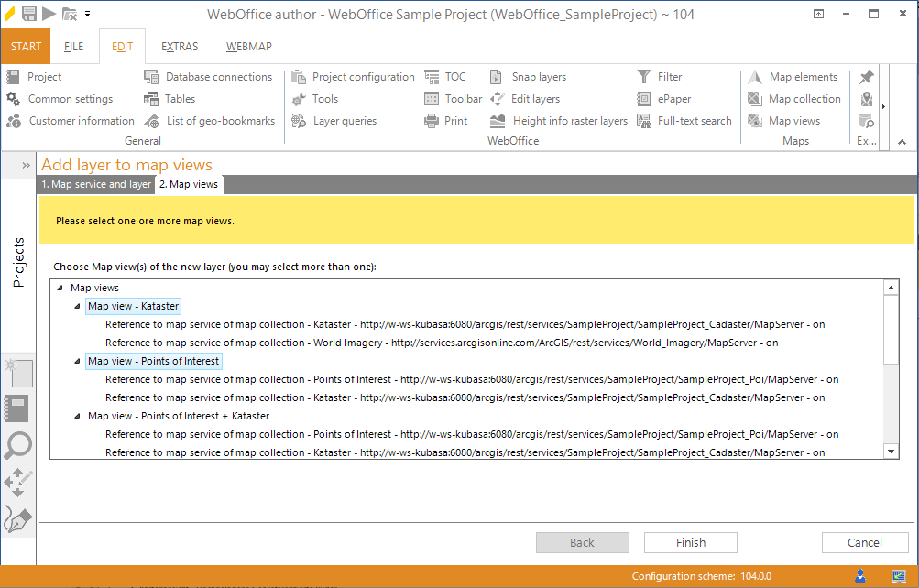Viewport: 919px width, 588px height.
Task: Collapse Map view - Points of Interest + Kataster
Action: 78,416
